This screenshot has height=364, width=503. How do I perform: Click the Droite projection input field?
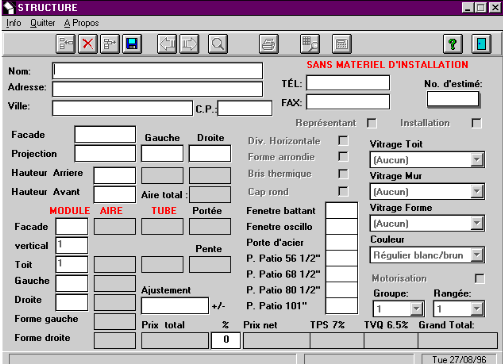210,153
